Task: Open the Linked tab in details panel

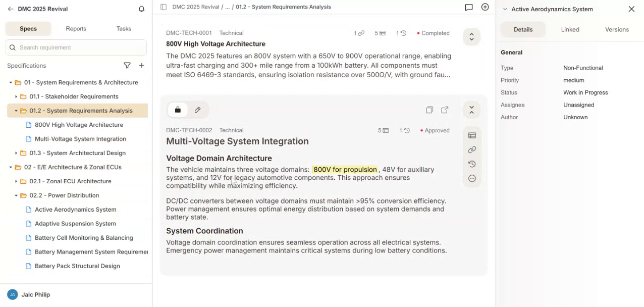Action: (570, 29)
